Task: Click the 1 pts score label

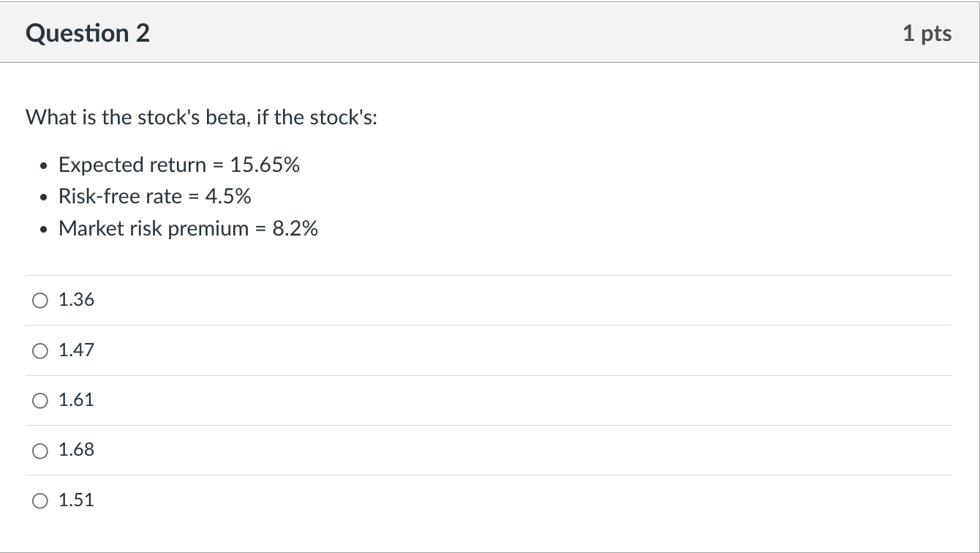Action: 927,34
